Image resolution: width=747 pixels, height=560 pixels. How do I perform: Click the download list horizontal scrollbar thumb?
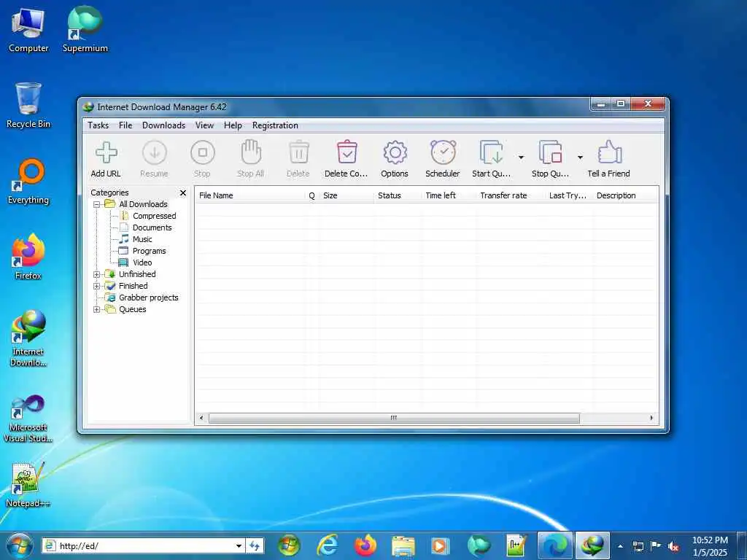tap(394, 418)
